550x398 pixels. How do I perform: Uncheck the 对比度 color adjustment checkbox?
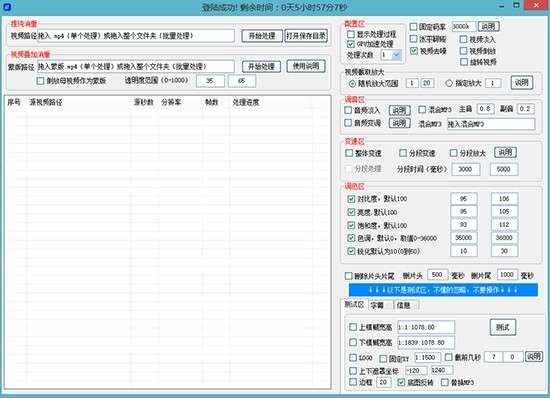tap(351, 199)
